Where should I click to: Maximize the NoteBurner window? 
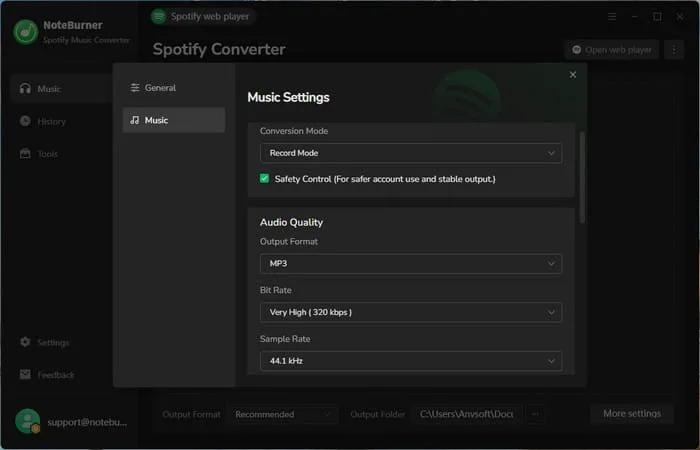pos(657,17)
